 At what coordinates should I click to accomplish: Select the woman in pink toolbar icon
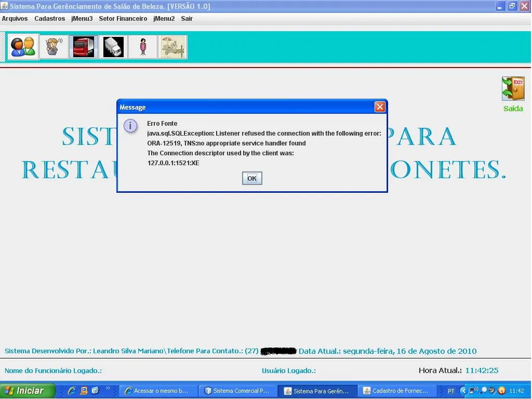click(143, 47)
